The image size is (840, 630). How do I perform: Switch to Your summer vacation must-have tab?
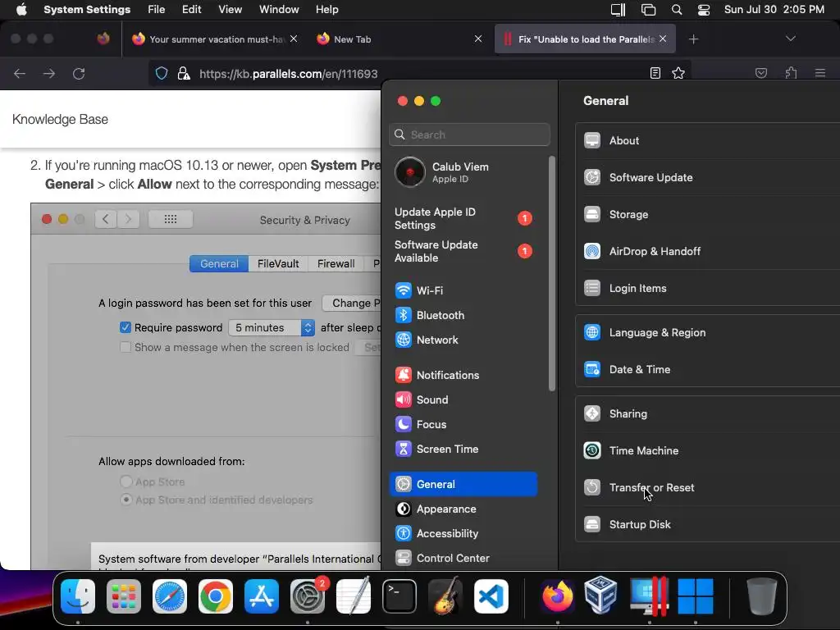(215, 39)
